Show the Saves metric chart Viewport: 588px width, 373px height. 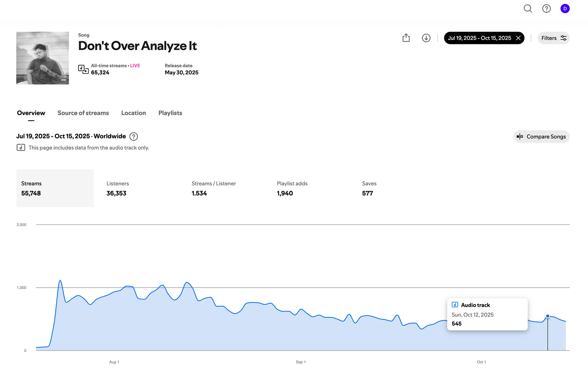point(369,188)
